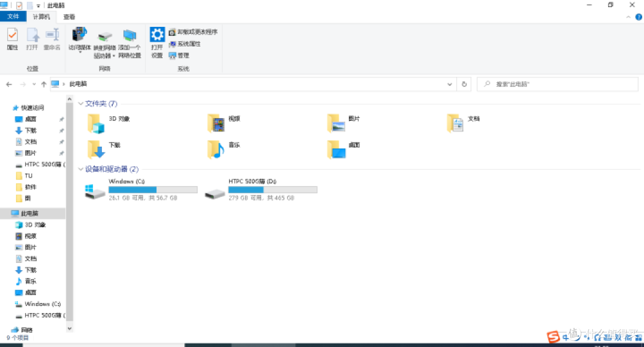The height and width of the screenshot is (347, 644).
Task: Select the 文档 folder in main pane
Action: click(464, 123)
